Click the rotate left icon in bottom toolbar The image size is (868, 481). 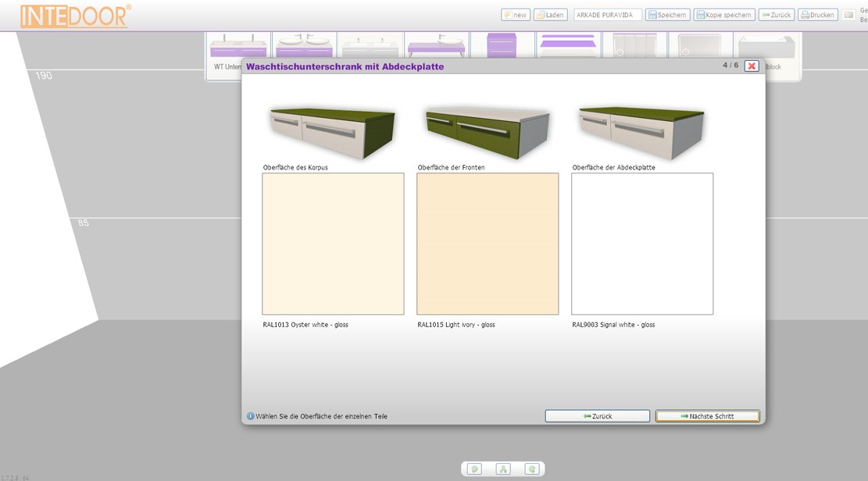point(474,469)
